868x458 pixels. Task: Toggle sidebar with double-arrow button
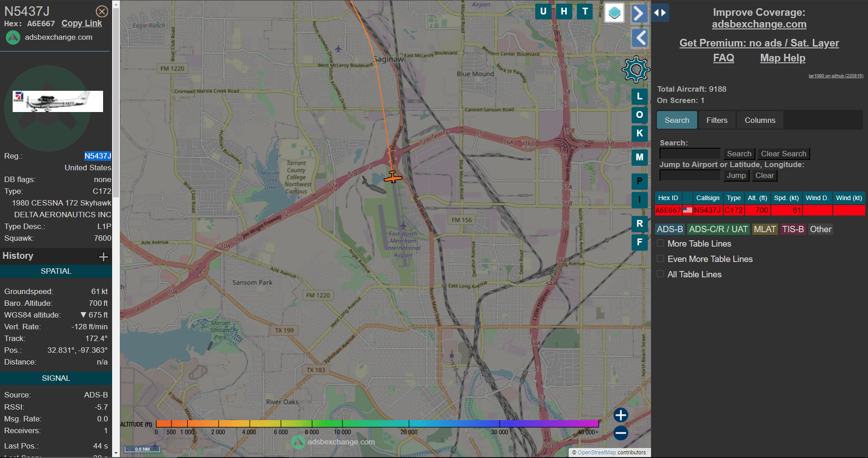660,13
